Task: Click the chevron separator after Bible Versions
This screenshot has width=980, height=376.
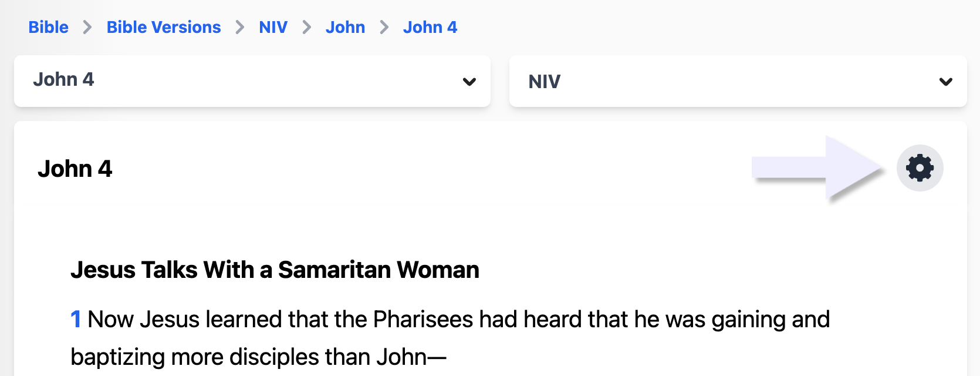Action: (x=240, y=27)
